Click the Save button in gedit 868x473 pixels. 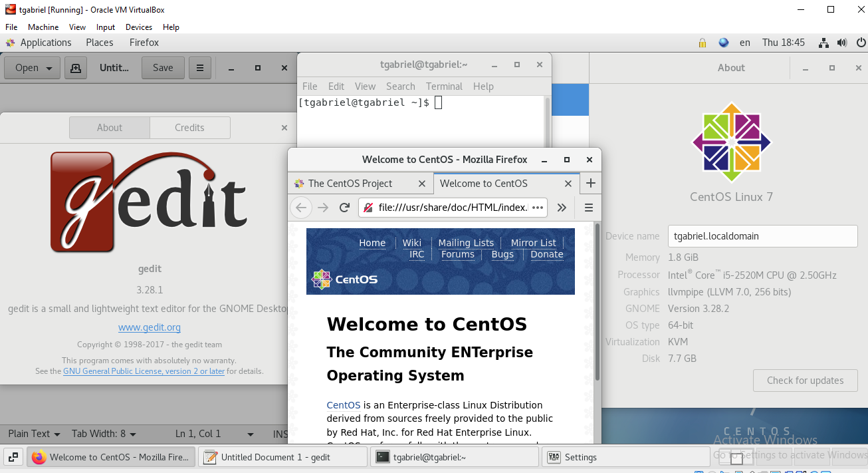tap(163, 68)
